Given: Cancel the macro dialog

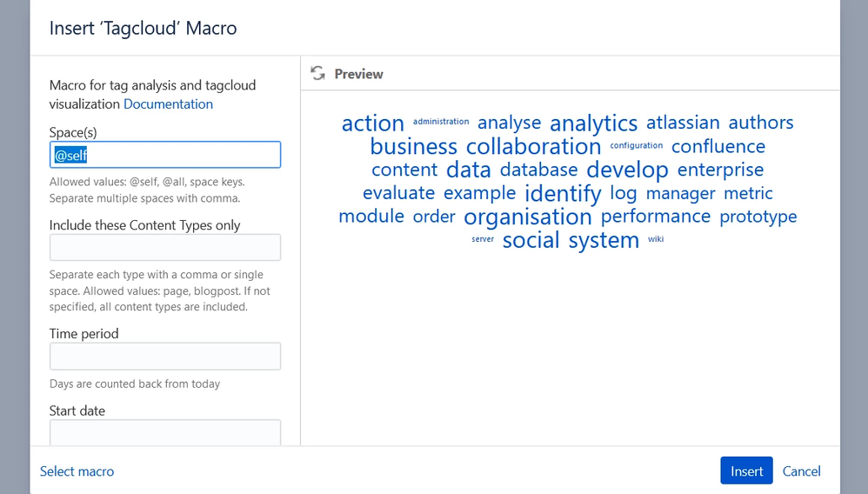Looking at the screenshot, I should [801, 471].
